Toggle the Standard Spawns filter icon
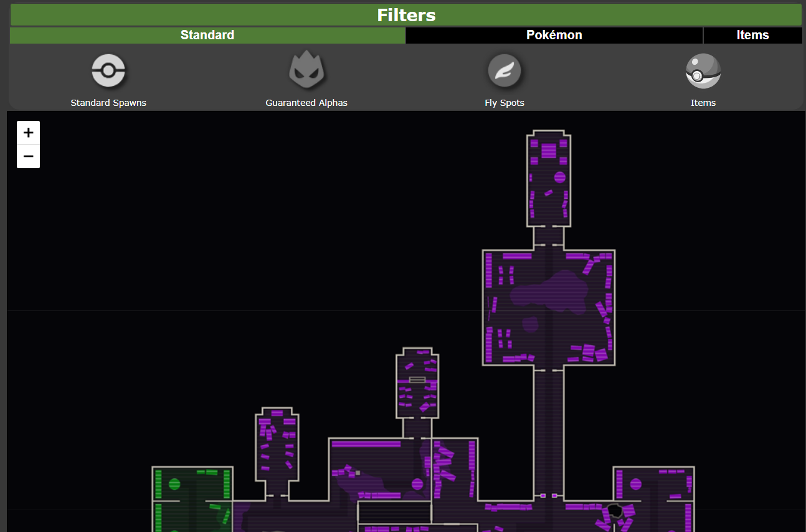 click(x=108, y=70)
